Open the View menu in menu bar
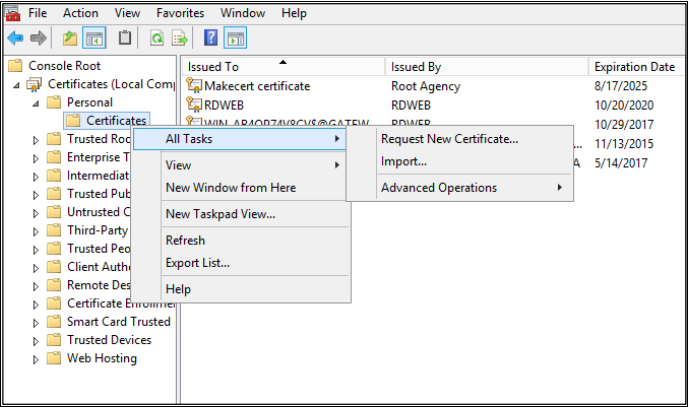Image resolution: width=690 pixels, height=407 pixels. 127,13
